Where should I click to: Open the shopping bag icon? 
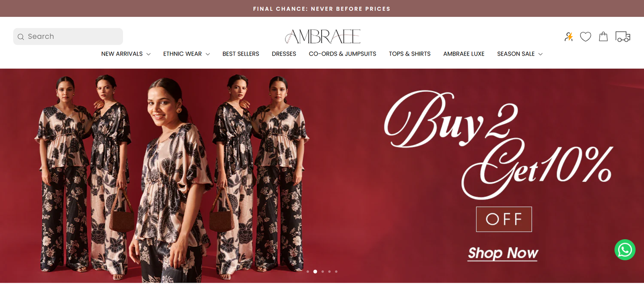603,37
